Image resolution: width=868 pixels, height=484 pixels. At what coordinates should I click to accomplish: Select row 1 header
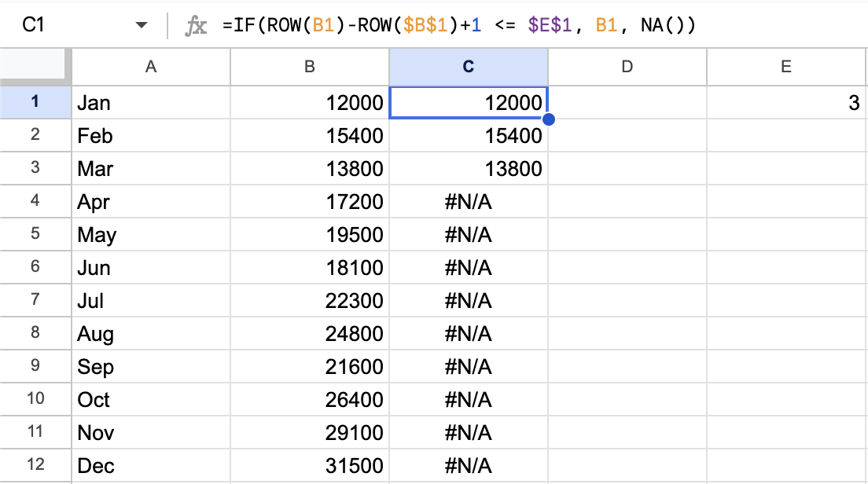(35, 102)
